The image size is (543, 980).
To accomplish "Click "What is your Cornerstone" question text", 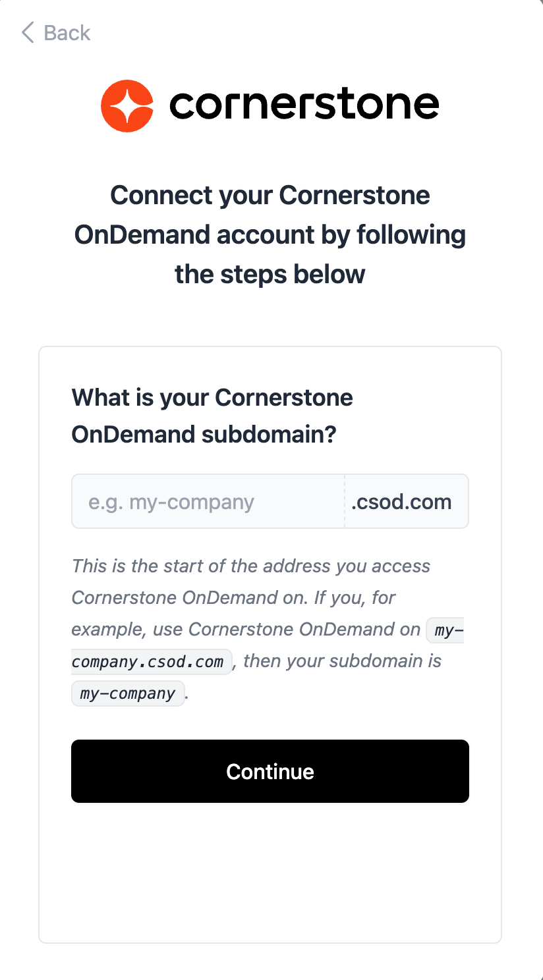I will pos(212,398).
